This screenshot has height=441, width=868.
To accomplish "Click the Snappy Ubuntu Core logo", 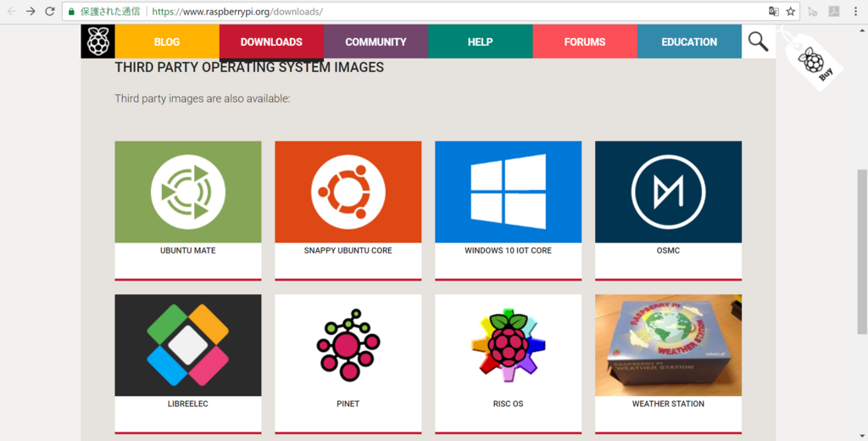I will point(348,192).
